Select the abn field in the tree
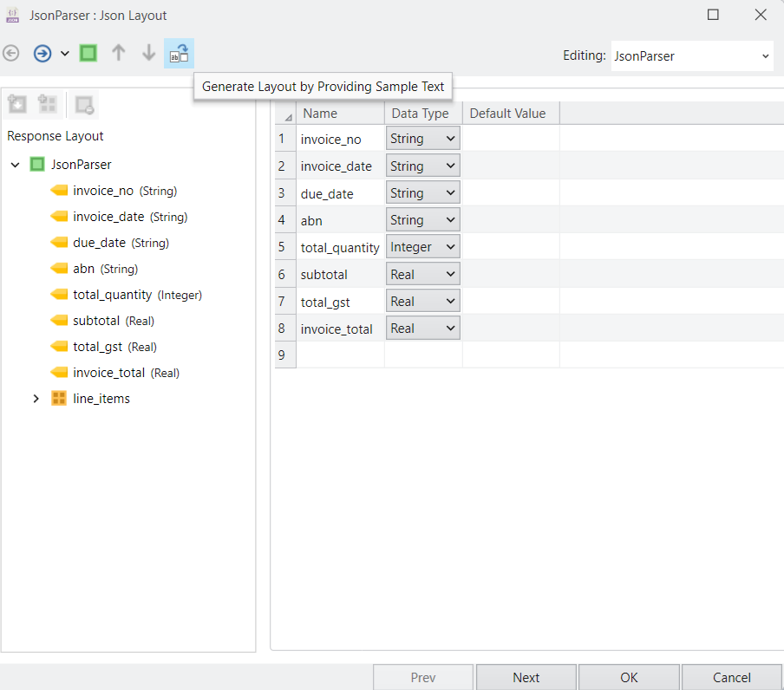This screenshot has height=690, width=784. pos(84,269)
